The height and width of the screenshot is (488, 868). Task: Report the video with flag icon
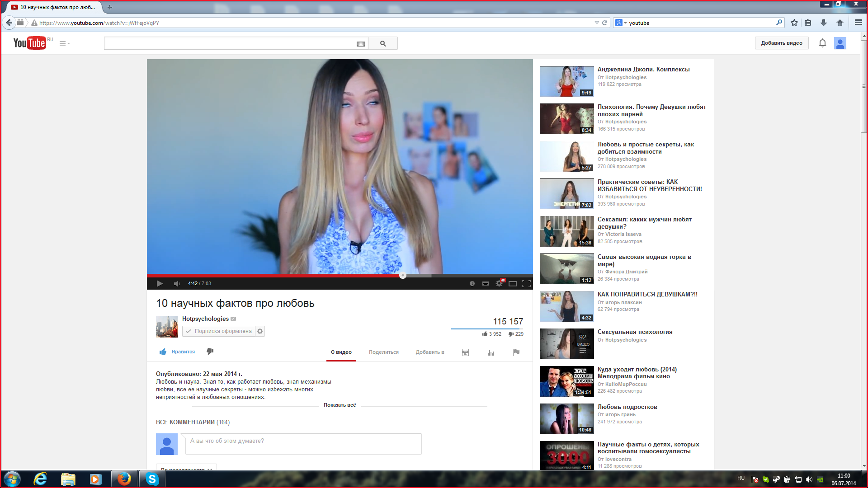tap(516, 352)
